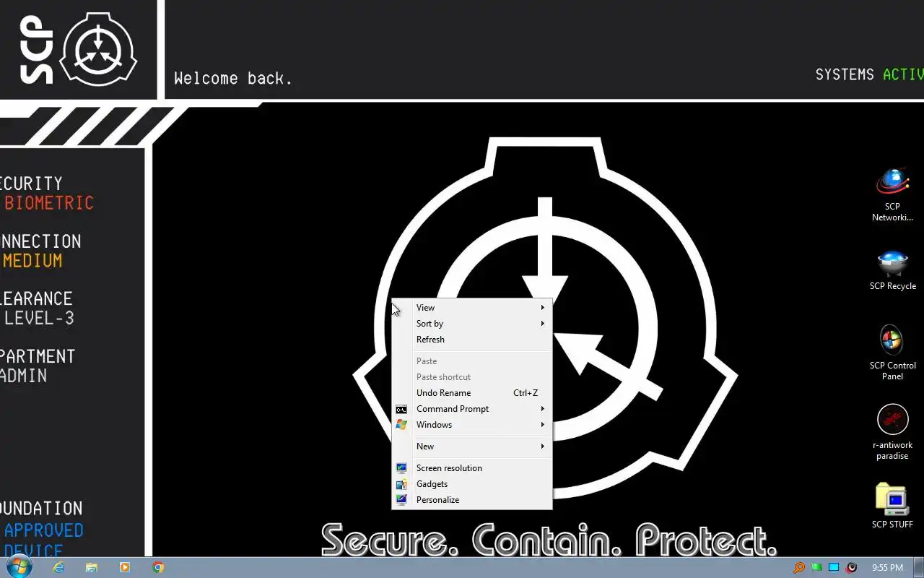Open the Sort by menu entry

tap(472, 324)
